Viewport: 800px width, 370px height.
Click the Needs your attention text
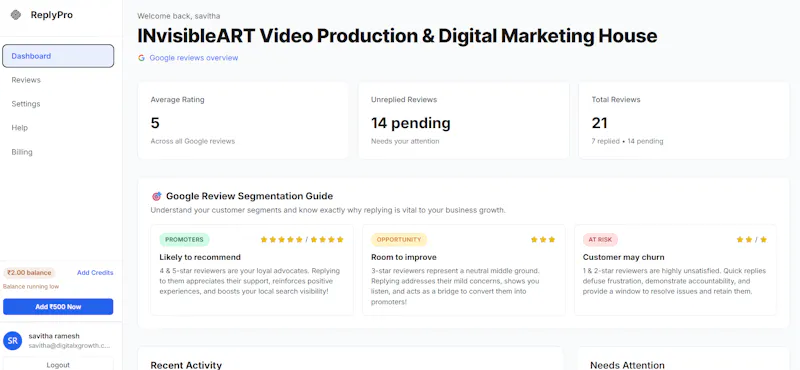tap(405, 141)
